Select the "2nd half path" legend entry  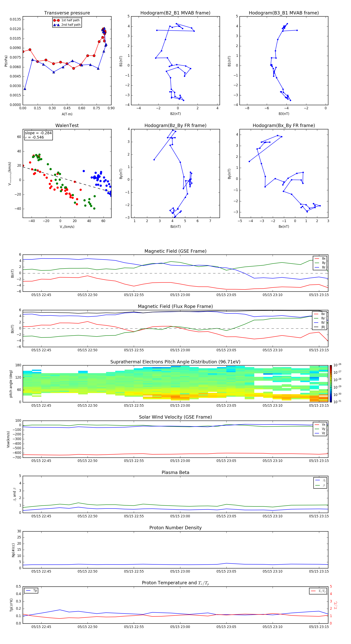(67, 25)
